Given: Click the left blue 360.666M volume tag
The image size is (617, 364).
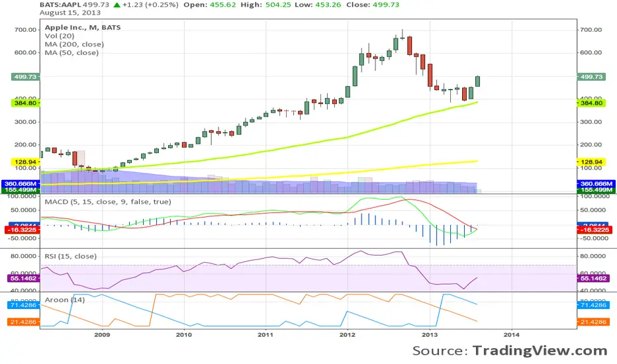Looking at the screenshot, I should point(21,184).
